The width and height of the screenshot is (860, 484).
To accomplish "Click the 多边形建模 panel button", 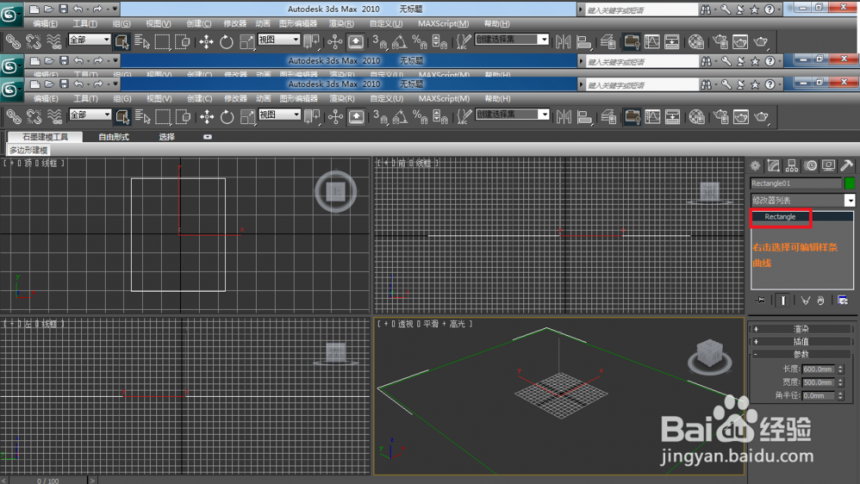I will coord(29,150).
